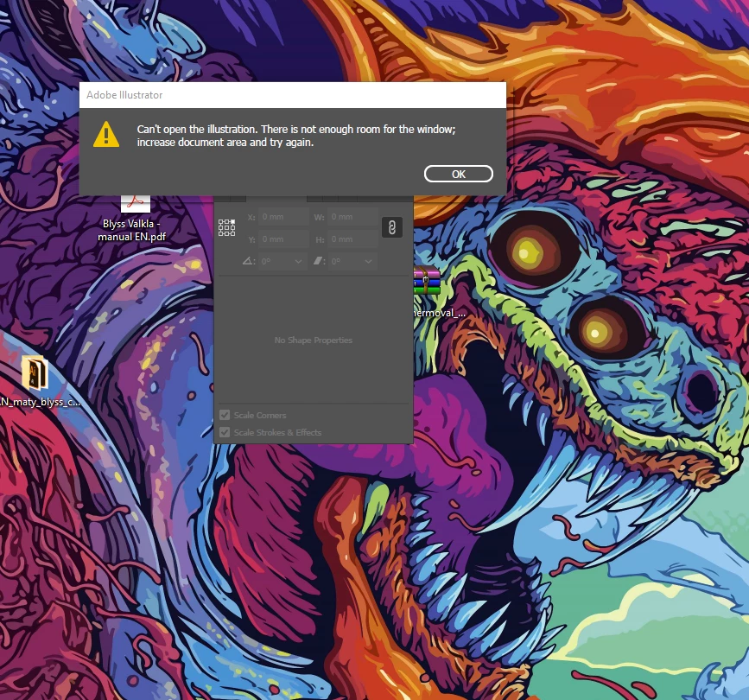Image resolution: width=749 pixels, height=700 pixels.
Task: Click the H height field in Transform panel
Action: click(x=352, y=239)
